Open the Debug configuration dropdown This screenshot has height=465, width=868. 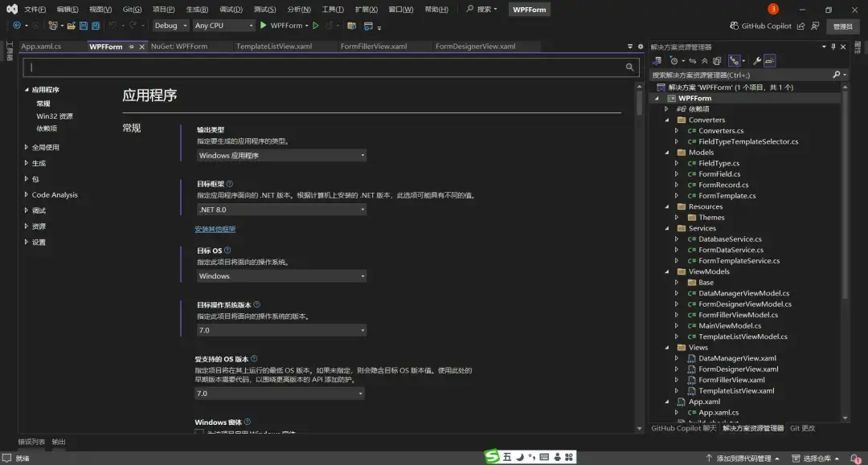tap(170, 26)
